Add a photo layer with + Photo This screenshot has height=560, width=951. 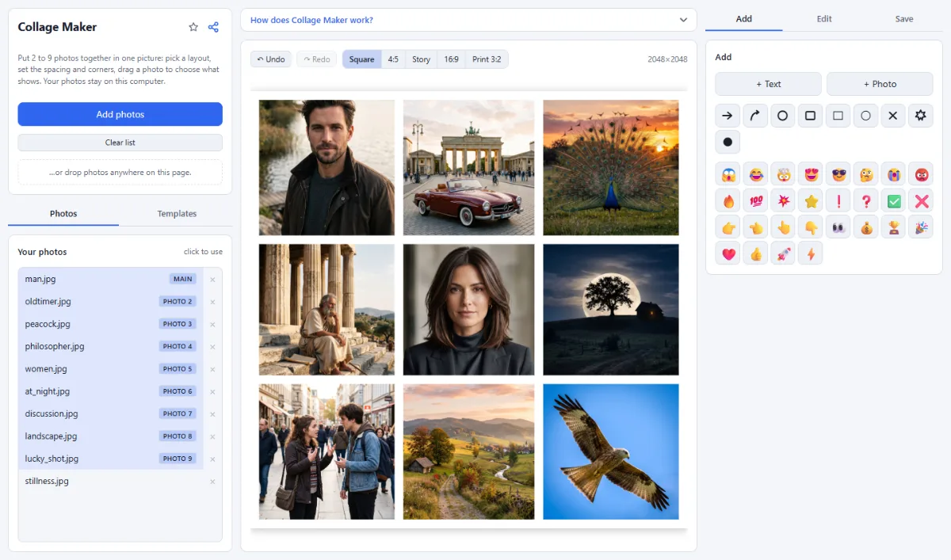(x=880, y=84)
